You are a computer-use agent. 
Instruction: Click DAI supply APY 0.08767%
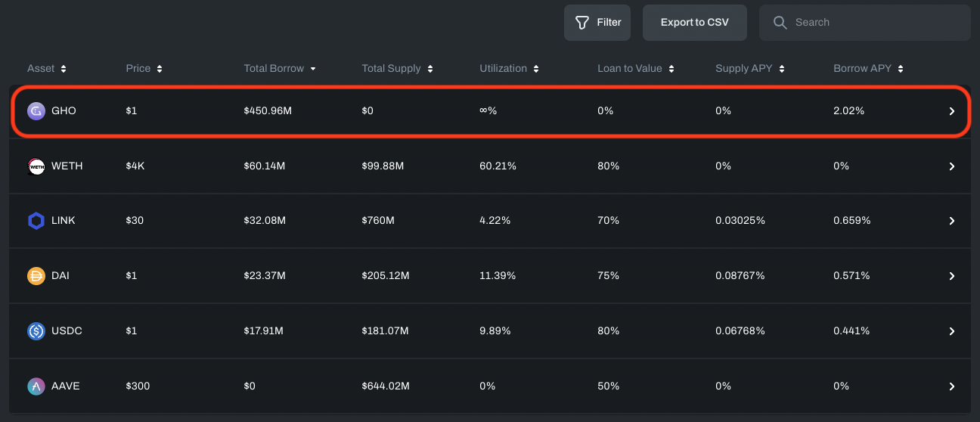[x=740, y=276]
